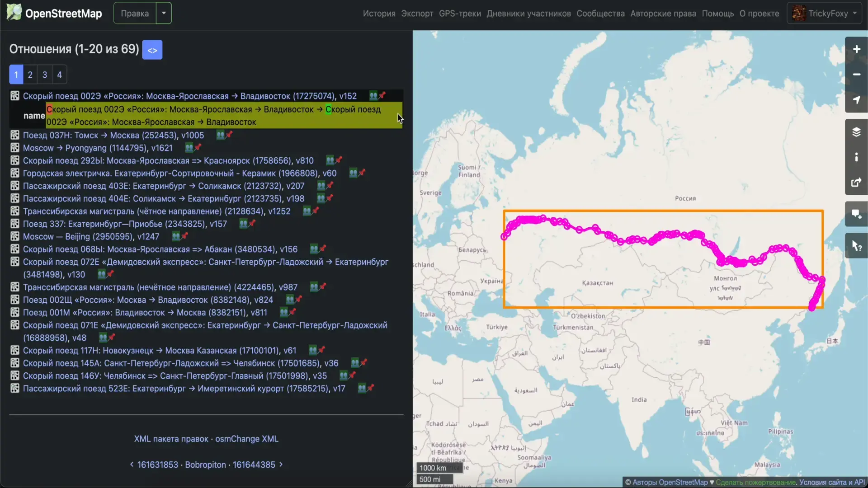Click relation icon beside Moscow → Pyongyang
Screen dimensions: 868x488
[15, 148]
